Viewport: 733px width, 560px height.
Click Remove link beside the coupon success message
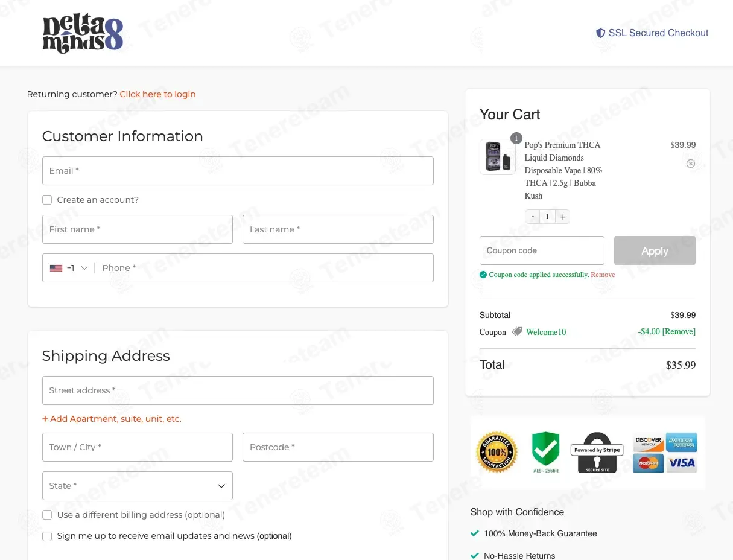coord(603,275)
